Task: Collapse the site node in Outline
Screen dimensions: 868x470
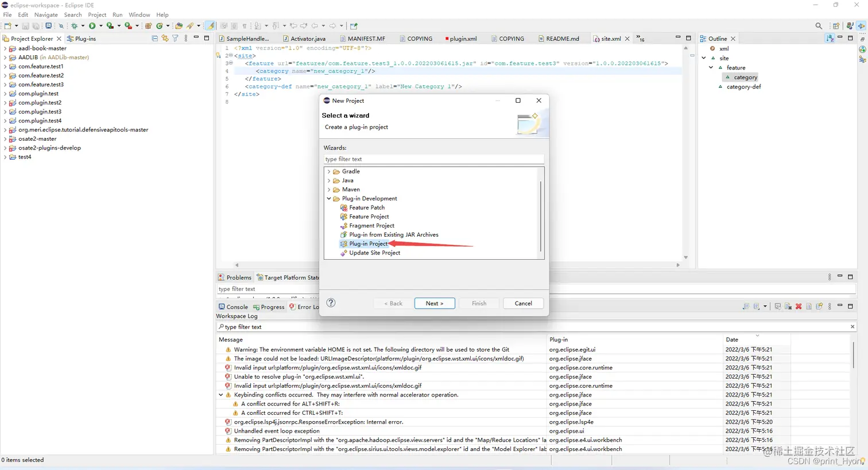Action: (x=704, y=58)
